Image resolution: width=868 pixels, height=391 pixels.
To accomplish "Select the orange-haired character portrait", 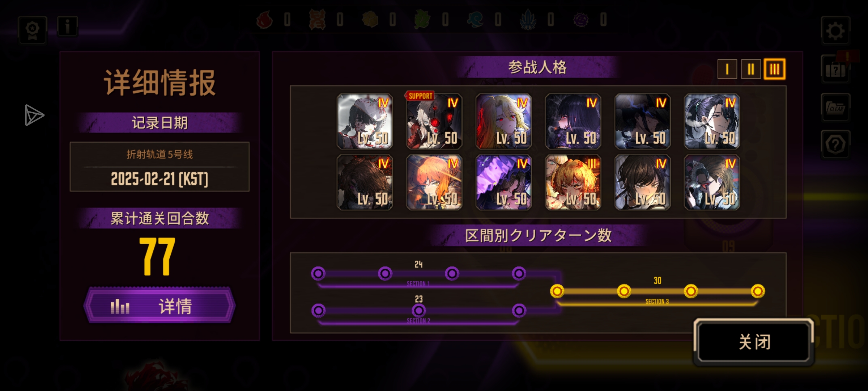I will tap(434, 182).
